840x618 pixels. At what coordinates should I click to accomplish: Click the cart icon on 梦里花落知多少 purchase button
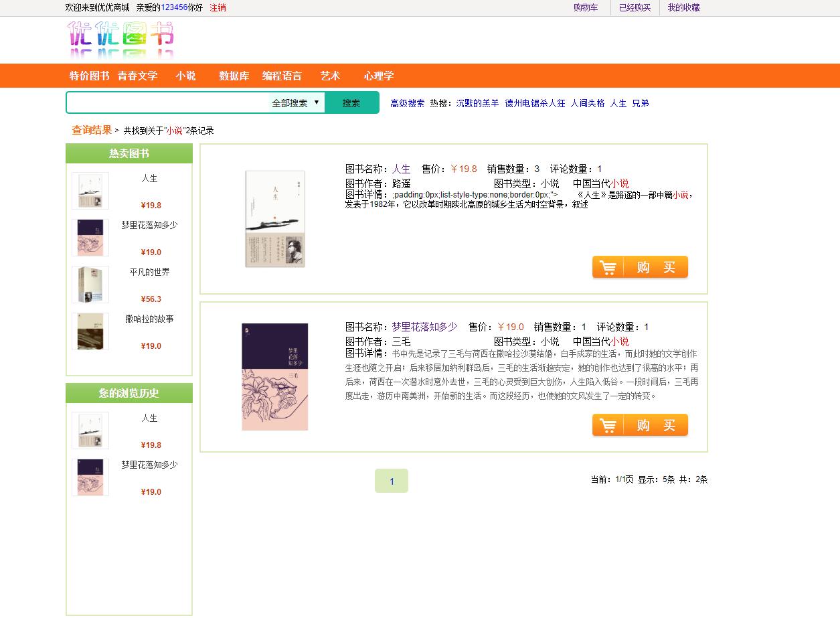point(608,424)
